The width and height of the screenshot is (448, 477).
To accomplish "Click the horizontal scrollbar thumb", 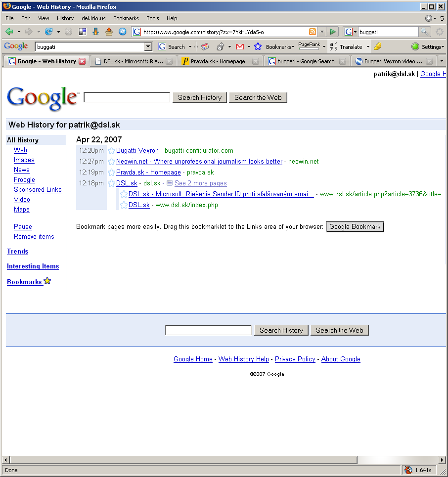I will pos(183,460).
